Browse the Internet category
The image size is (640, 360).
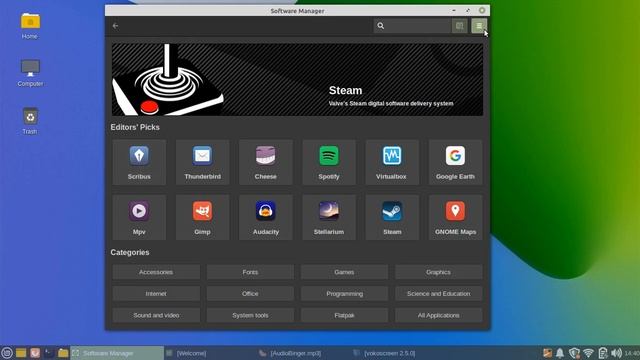pos(156,294)
